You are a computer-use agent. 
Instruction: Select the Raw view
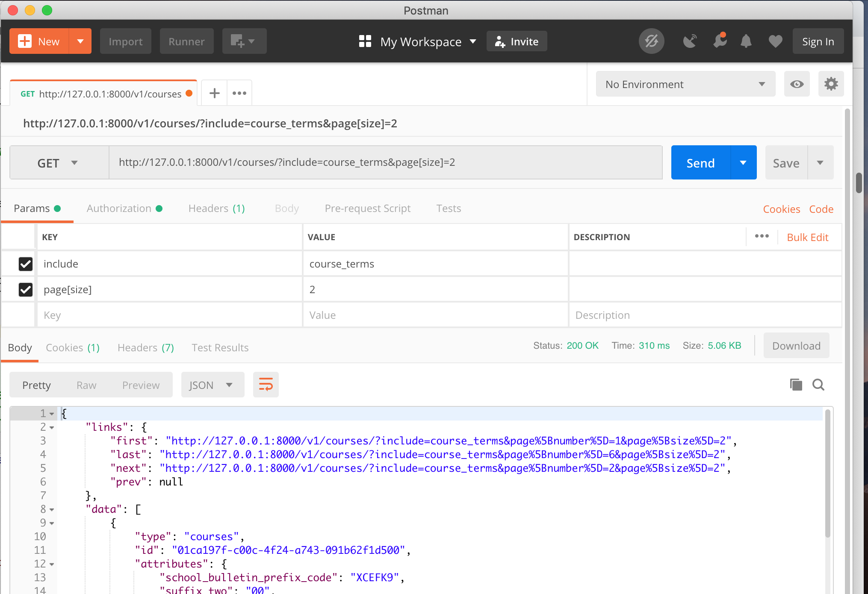(x=86, y=385)
